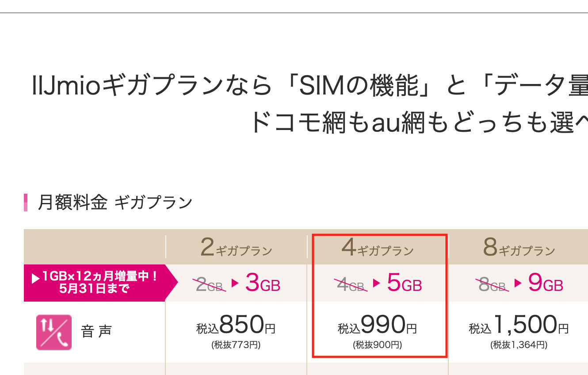Image resolution: width=588 pixels, height=375 pixels.
Task: Click the pink arrow before 3GB
Action: (236, 283)
